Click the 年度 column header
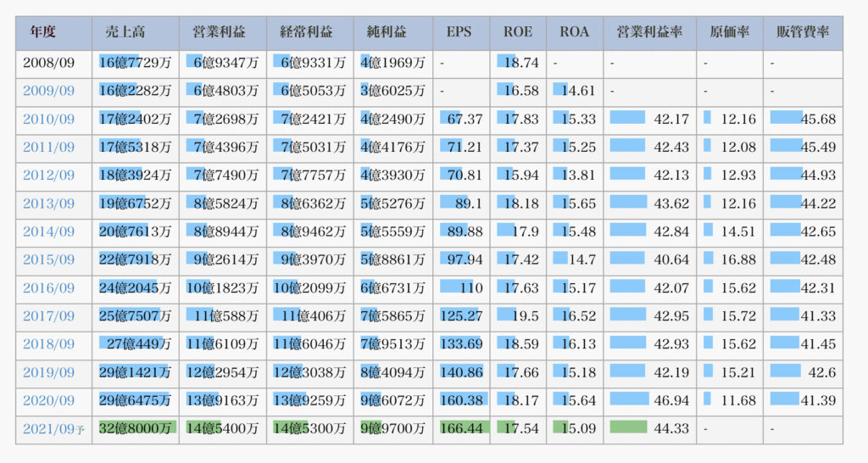This screenshot has width=868, height=463. 42,32
